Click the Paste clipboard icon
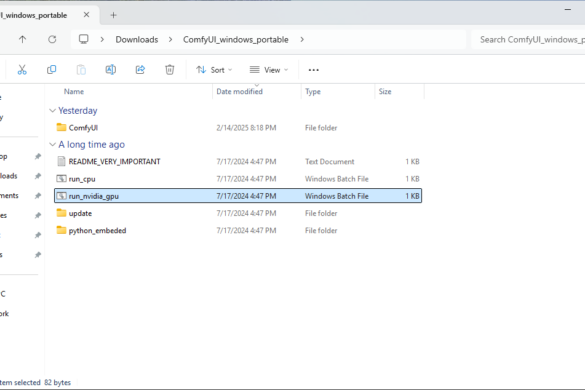Screen dimensions: 585x390 click(81, 70)
